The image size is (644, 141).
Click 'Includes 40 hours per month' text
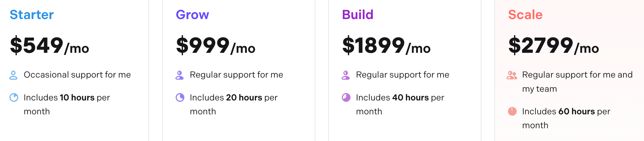[400, 104]
